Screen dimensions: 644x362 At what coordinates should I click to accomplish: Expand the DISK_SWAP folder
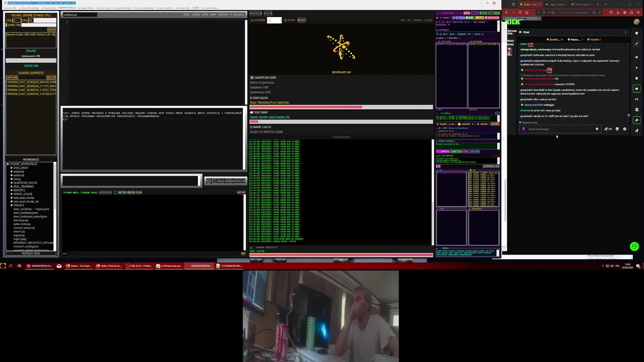point(12,168)
